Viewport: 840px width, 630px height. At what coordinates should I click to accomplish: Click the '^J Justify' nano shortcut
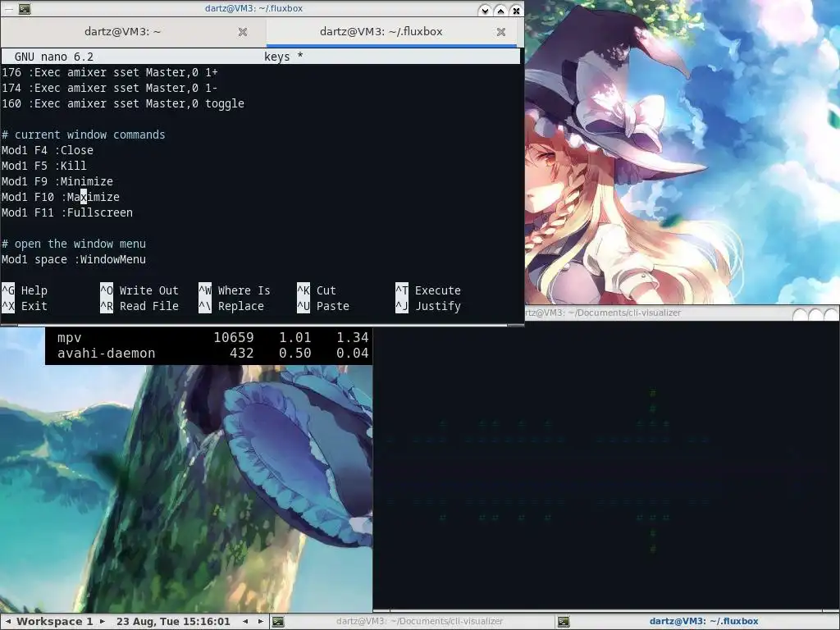[x=428, y=306]
